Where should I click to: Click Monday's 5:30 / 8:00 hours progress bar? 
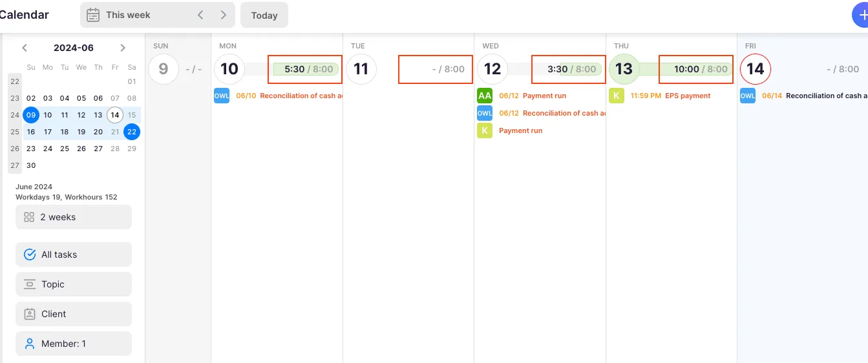(x=305, y=69)
